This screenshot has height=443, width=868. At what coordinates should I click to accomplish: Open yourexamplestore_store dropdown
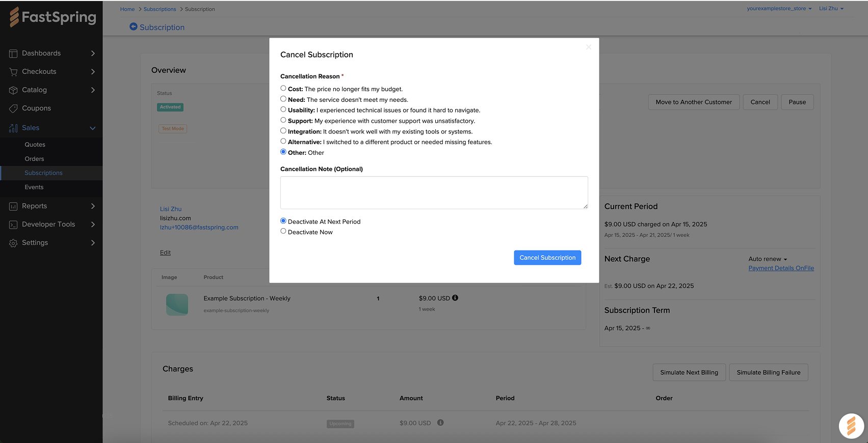[779, 9]
